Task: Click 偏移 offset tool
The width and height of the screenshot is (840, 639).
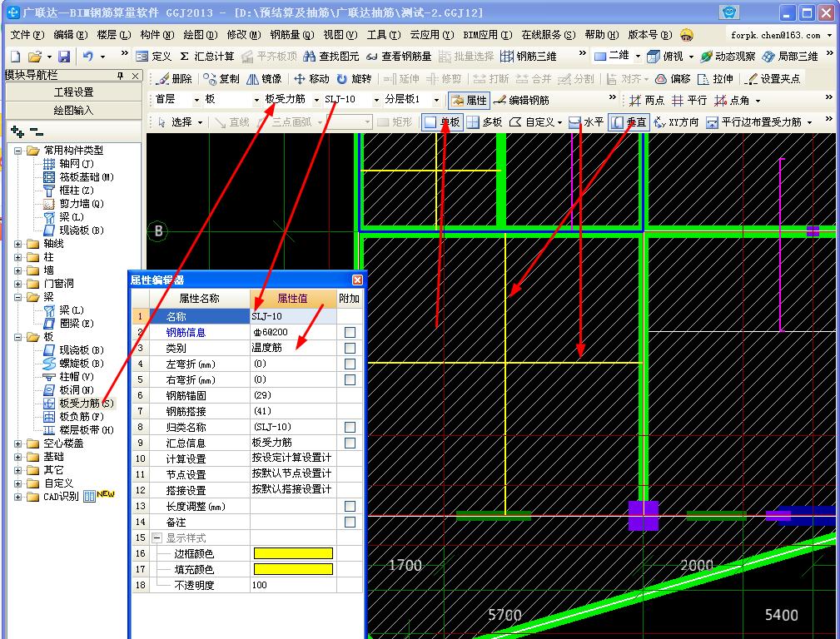Action: (x=673, y=79)
